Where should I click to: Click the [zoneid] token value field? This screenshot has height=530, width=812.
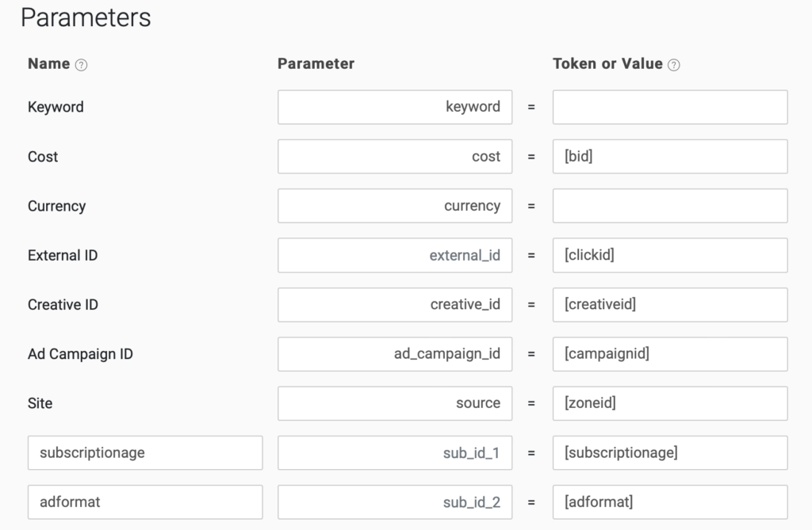coord(669,403)
